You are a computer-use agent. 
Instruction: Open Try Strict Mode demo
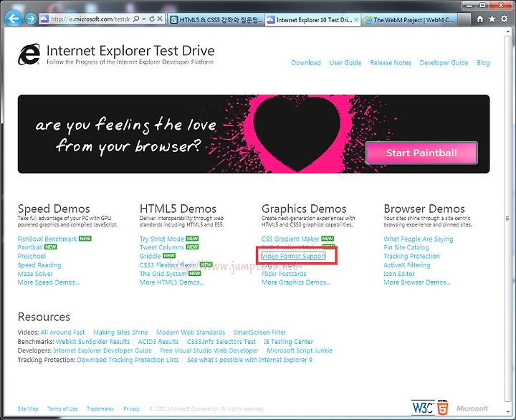[x=161, y=239]
